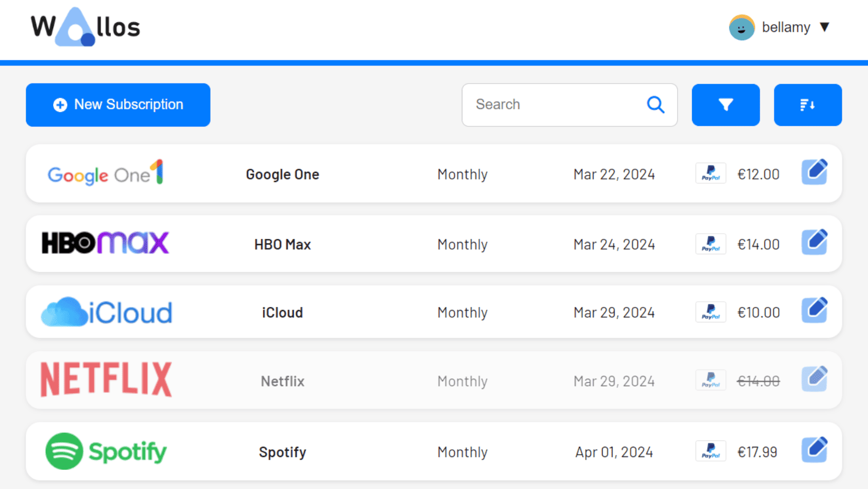Edit the iCloud subscription via pencil icon
This screenshot has height=489, width=868.
[x=814, y=311]
